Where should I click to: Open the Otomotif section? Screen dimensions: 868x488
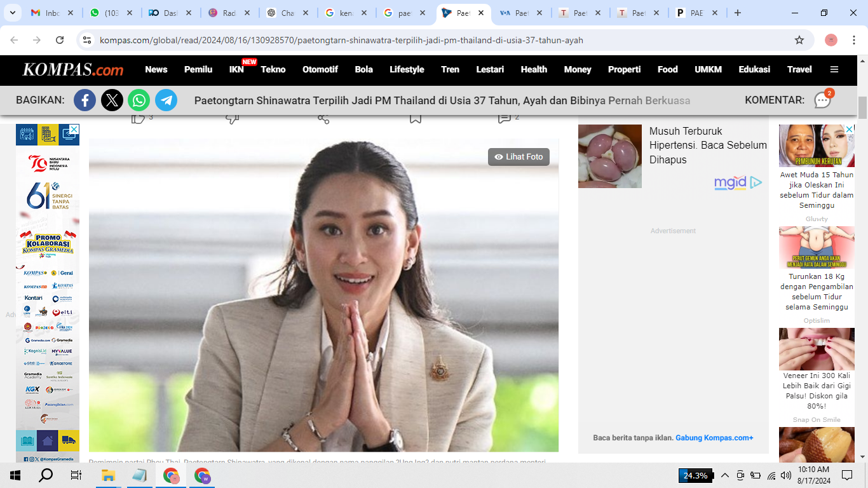[320, 69]
